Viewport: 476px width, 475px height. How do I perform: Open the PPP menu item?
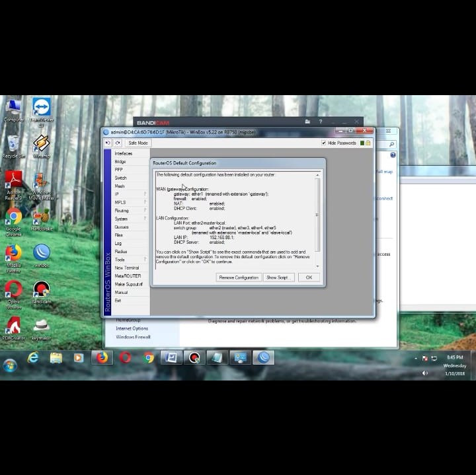pos(119,170)
